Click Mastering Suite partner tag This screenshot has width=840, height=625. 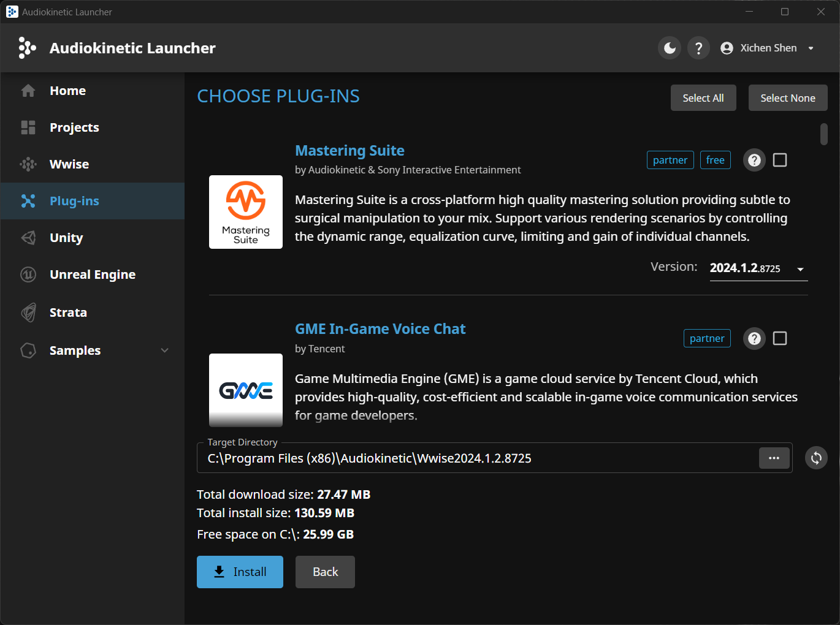tap(670, 160)
